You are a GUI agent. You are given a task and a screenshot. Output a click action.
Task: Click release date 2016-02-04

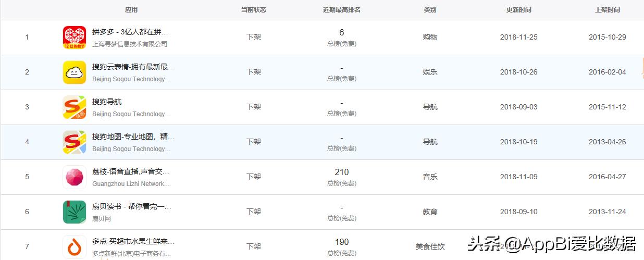coord(608,72)
